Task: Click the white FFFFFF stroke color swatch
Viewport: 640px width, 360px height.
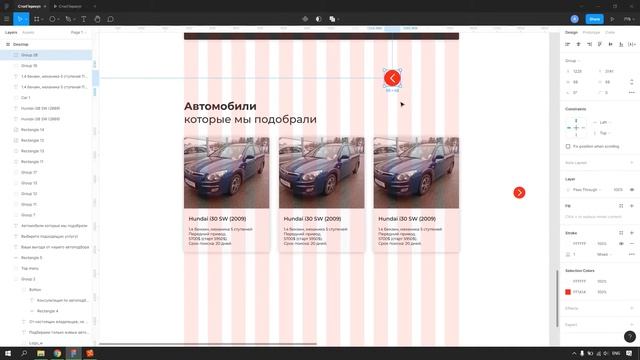Action: click(x=568, y=244)
